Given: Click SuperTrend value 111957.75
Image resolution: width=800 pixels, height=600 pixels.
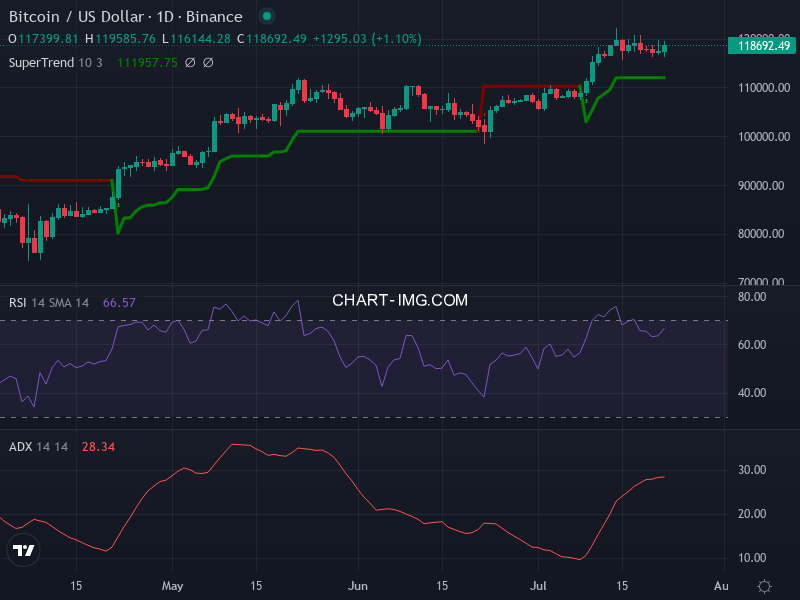Looking at the screenshot, I should coord(147,63).
